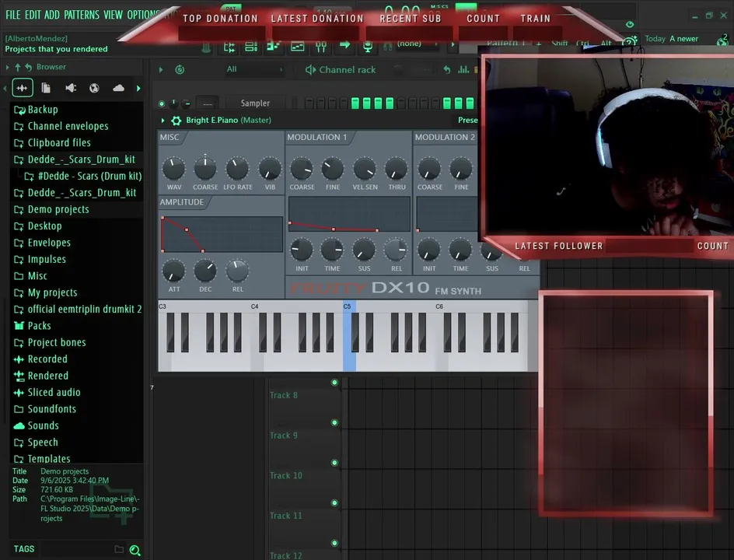Open the piano roll view toolbar icon
The height and width of the screenshot is (560, 734).
tap(274, 47)
